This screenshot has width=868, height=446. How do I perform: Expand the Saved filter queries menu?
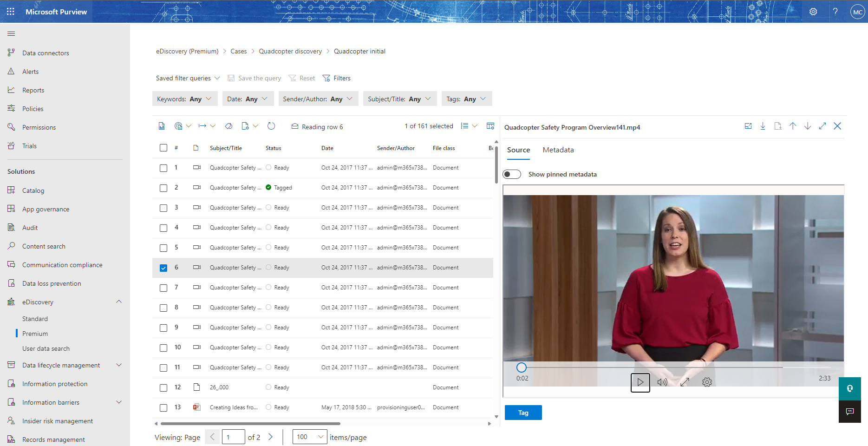tap(187, 78)
